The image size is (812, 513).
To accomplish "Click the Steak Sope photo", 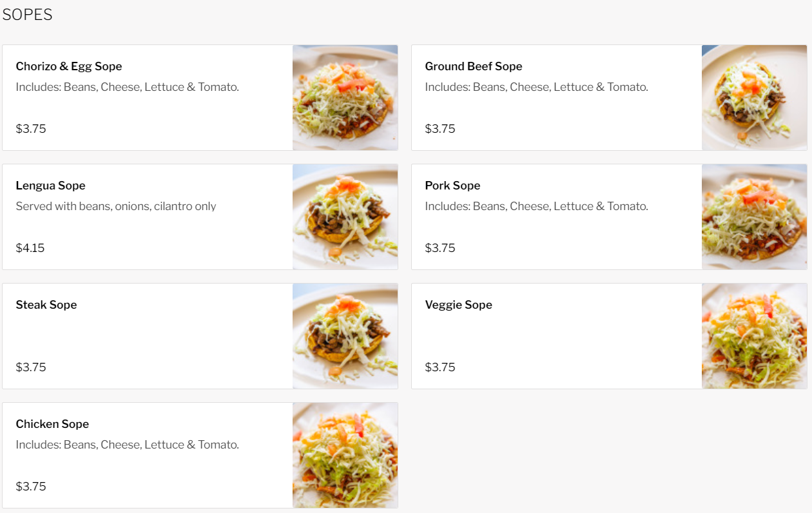I will 345,336.
